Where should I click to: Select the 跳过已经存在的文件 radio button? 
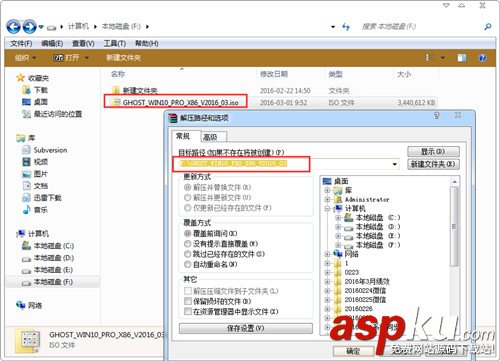(188, 254)
